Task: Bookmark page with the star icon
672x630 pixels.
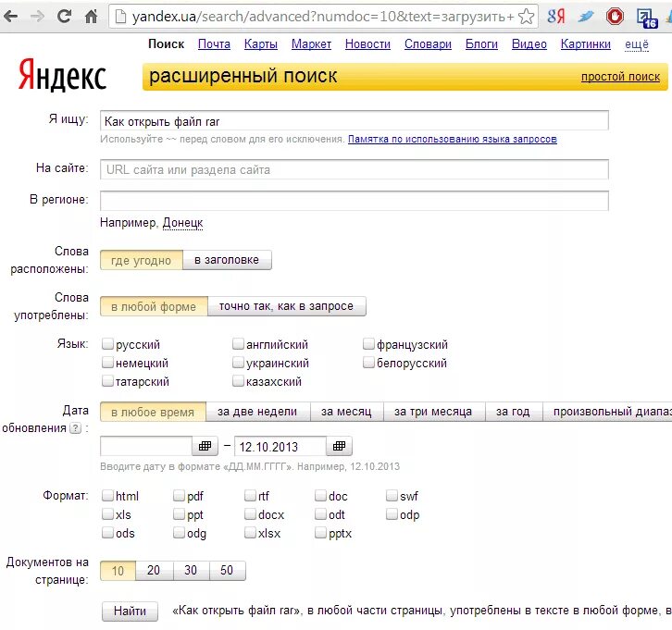Action: [526, 17]
